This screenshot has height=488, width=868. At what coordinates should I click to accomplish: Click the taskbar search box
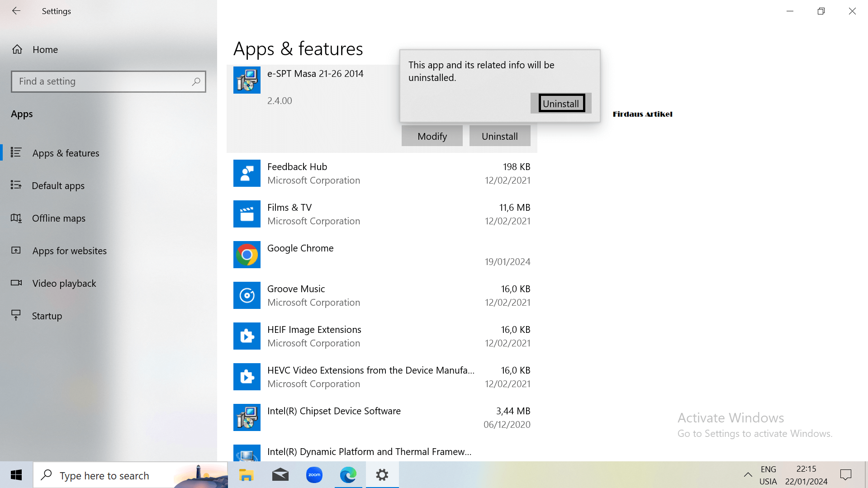tap(130, 475)
